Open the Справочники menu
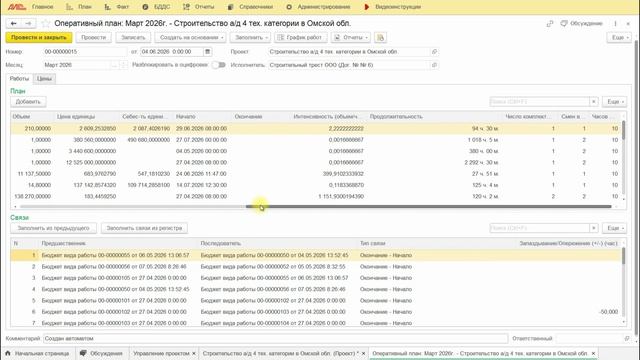Image resolution: width=640 pixels, height=360 pixels. point(251,7)
